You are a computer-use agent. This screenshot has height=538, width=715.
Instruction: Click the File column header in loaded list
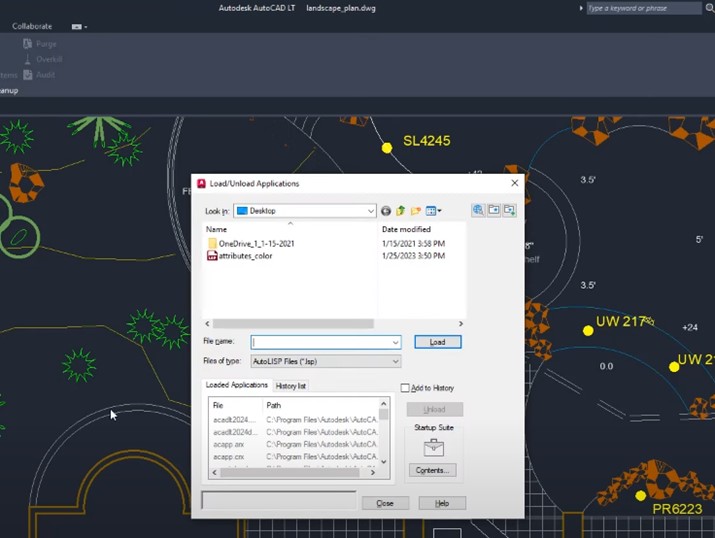coord(235,405)
